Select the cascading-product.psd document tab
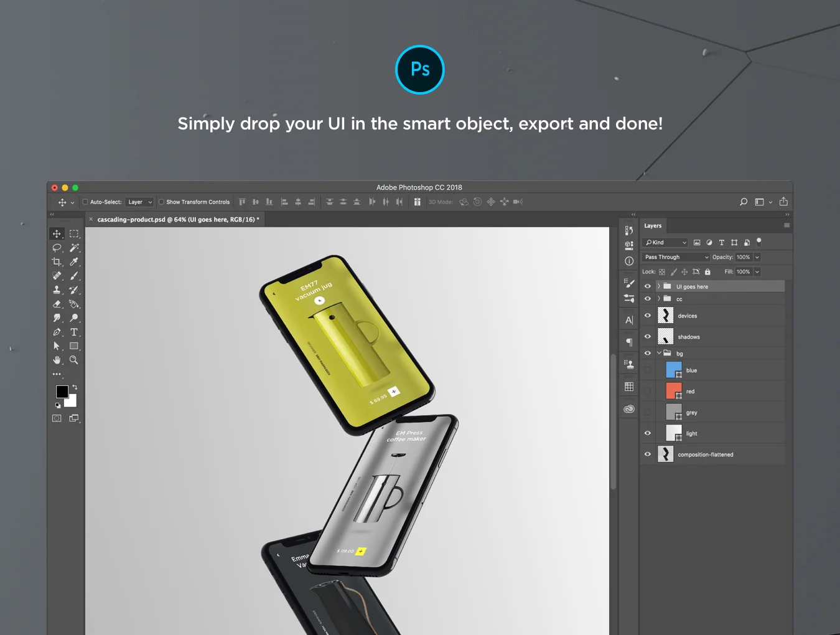Screen dimensions: 840x635 pyautogui.click(x=174, y=219)
